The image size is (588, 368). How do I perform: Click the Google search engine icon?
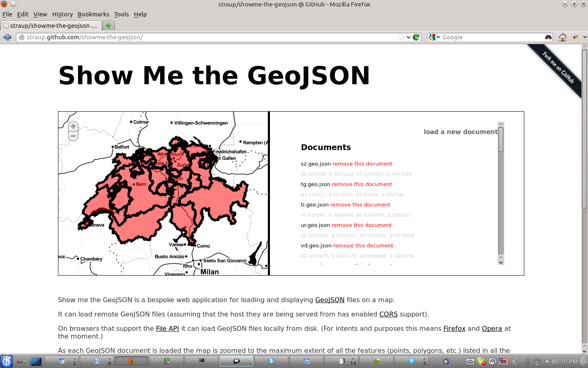click(x=432, y=37)
